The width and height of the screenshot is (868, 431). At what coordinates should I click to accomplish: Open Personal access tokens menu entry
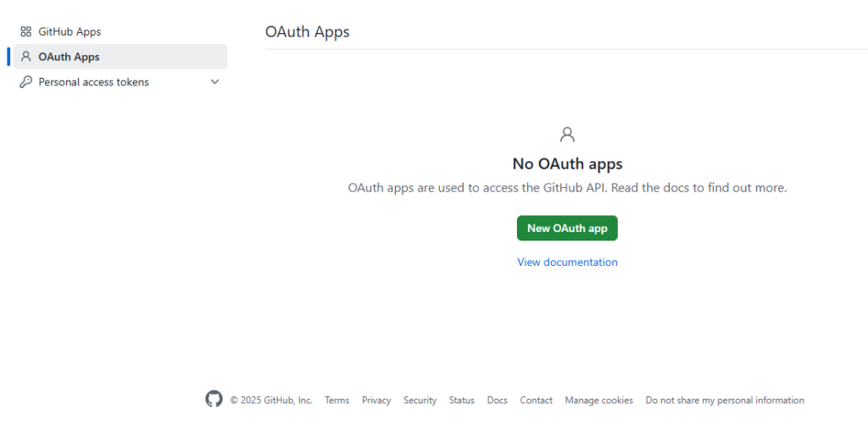(x=120, y=82)
